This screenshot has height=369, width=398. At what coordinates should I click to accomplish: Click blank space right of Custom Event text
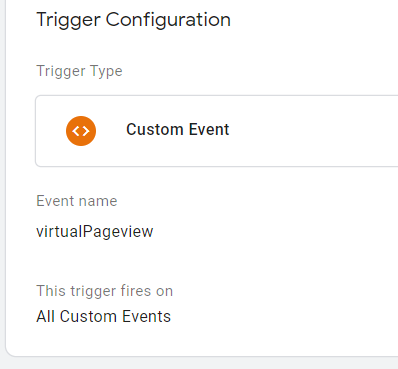(313, 131)
